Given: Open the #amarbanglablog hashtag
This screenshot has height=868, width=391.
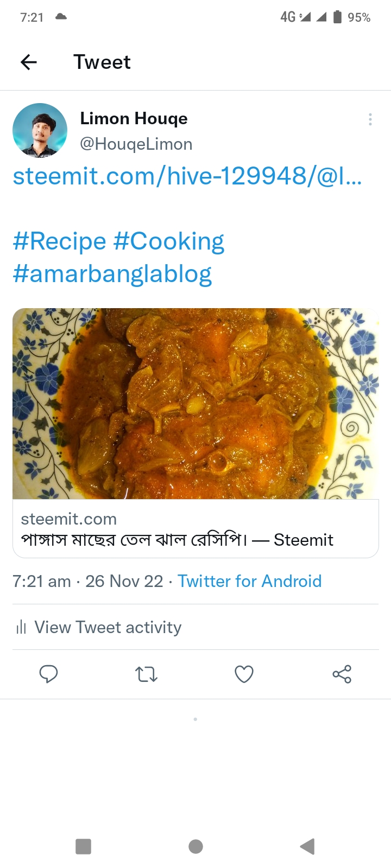Looking at the screenshot, I should tap(112, 274).
